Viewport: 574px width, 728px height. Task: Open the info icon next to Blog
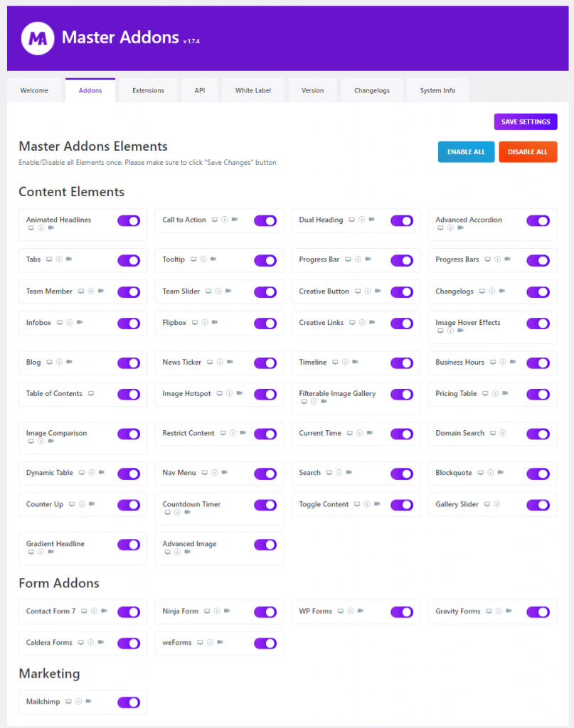58,362
